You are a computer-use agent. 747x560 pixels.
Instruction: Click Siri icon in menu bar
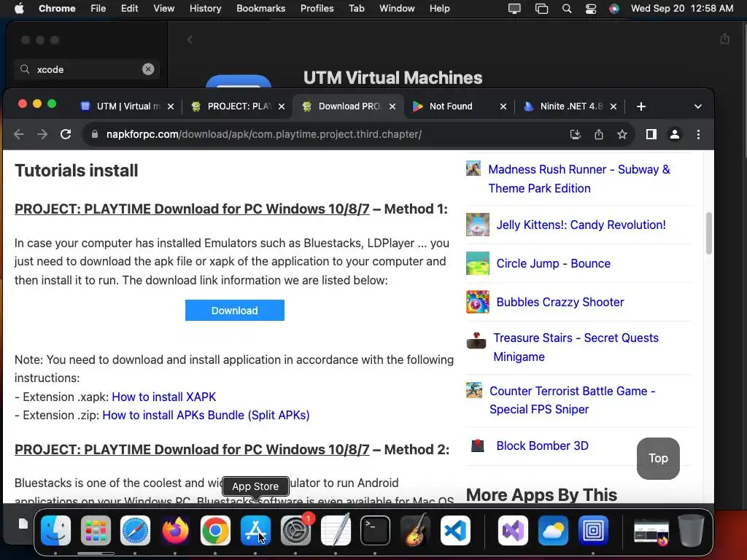tap(614, 9)
